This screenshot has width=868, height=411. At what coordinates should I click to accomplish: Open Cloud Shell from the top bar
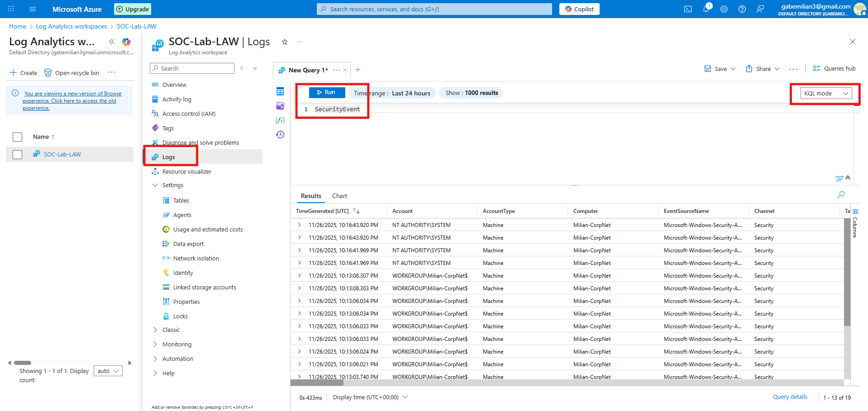click(x=688, y=9)
